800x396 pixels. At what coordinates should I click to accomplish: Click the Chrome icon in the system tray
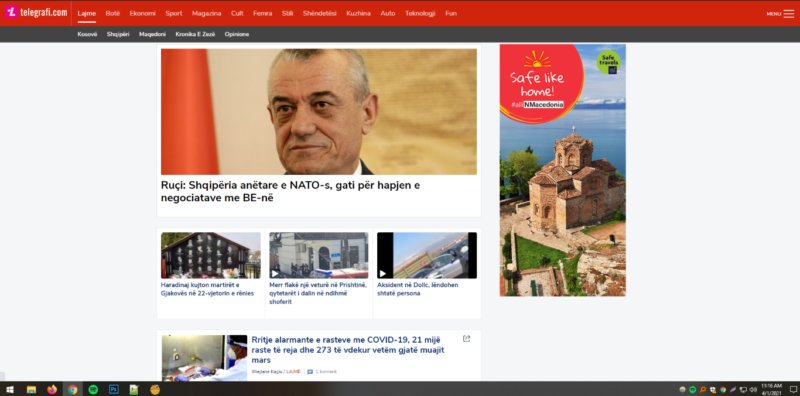click(723, 389)
